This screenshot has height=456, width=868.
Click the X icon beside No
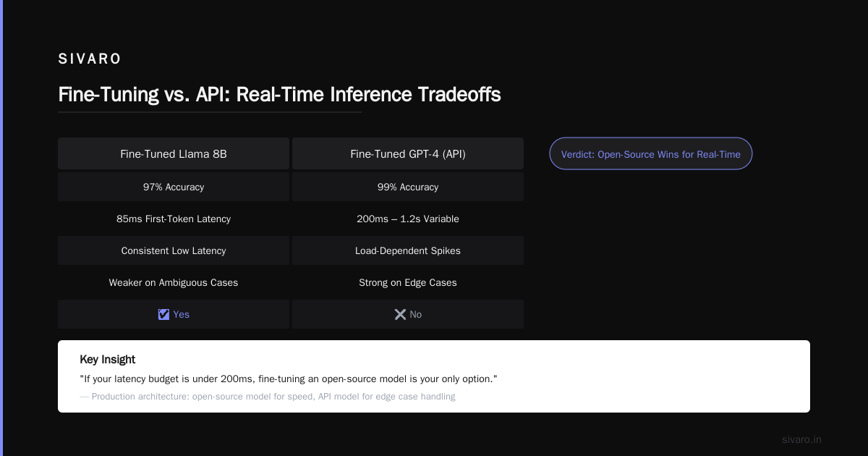[x=400, y=314]
